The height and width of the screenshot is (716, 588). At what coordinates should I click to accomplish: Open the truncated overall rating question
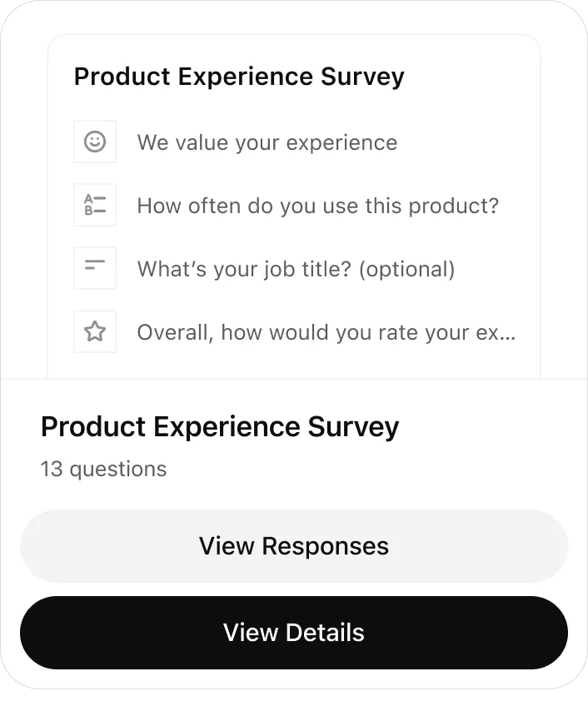326,332
